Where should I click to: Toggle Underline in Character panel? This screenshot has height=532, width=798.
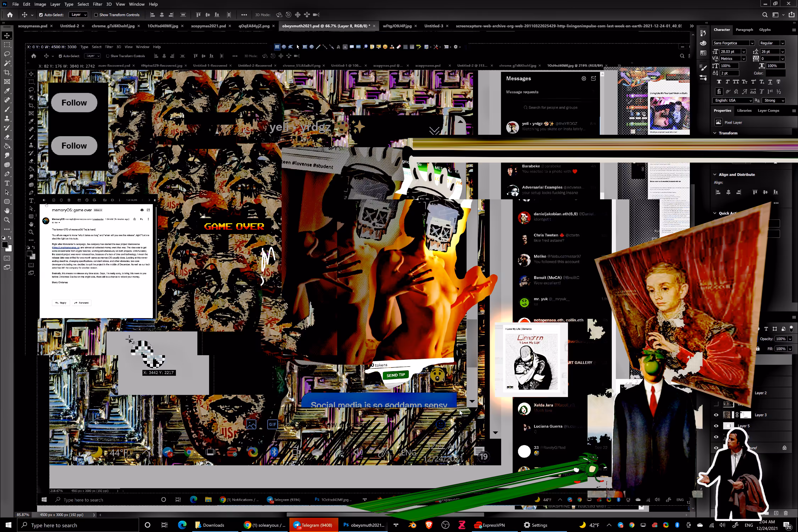[x=770, y=82]
